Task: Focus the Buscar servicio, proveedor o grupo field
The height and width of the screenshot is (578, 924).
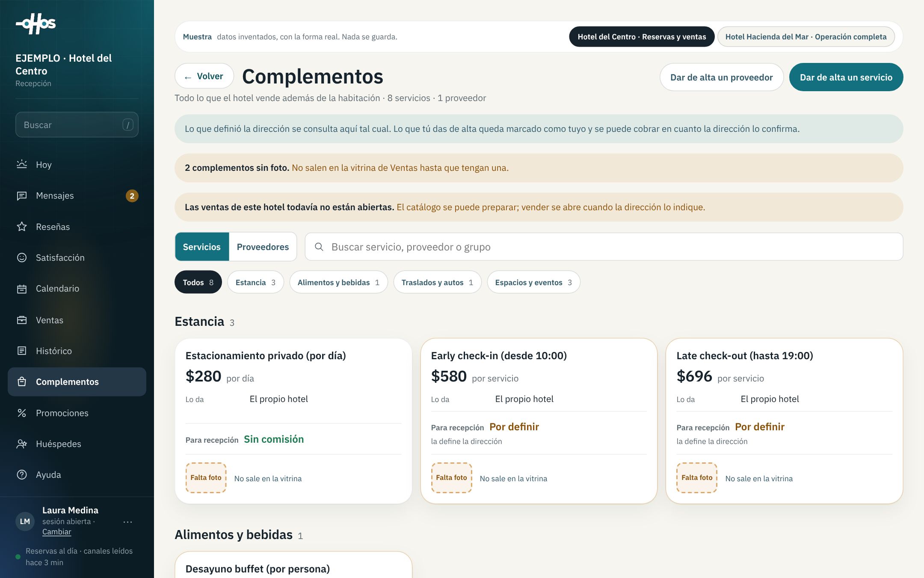Action: [x=604, y=247]
